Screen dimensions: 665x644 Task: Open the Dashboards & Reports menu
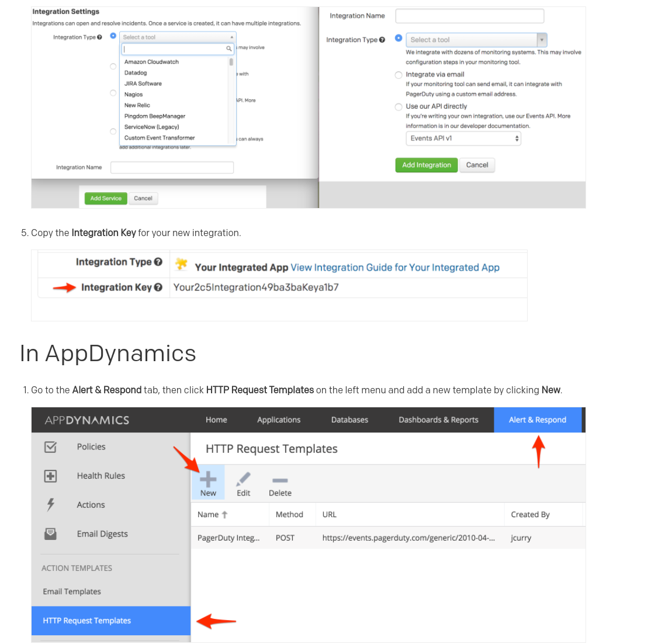click(438, 420)
